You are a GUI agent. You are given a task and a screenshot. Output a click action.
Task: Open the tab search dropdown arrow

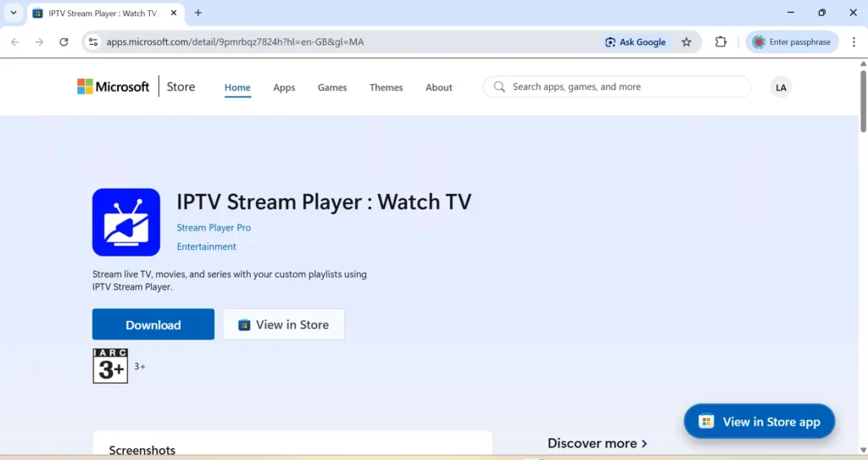tap(14, 13)
